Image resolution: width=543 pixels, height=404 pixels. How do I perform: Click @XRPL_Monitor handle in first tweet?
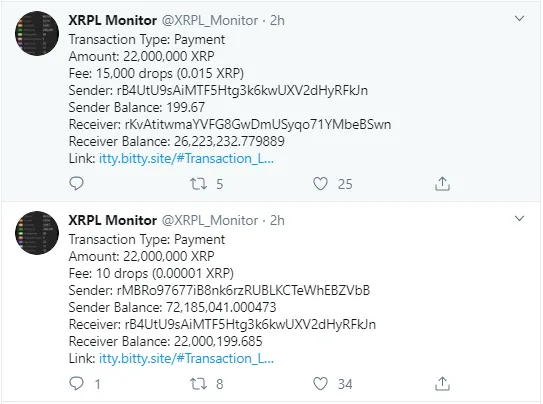(210, 20)
